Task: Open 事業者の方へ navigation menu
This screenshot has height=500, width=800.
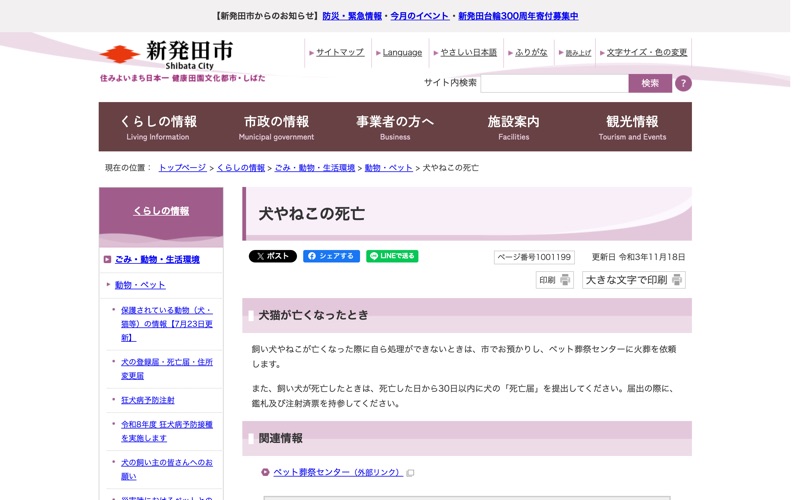Action: [x=395, y=127]
